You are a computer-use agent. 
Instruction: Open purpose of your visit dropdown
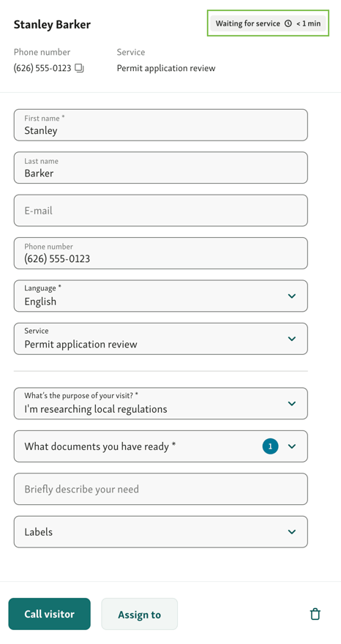tap(161, 403)
